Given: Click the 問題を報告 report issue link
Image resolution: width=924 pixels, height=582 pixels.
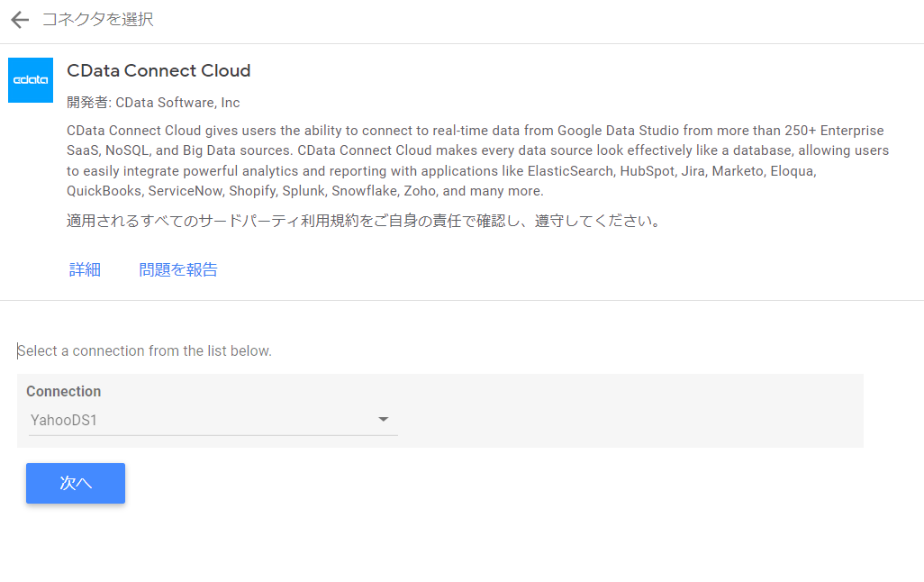Looking at the screenshot, I should 178,269.
